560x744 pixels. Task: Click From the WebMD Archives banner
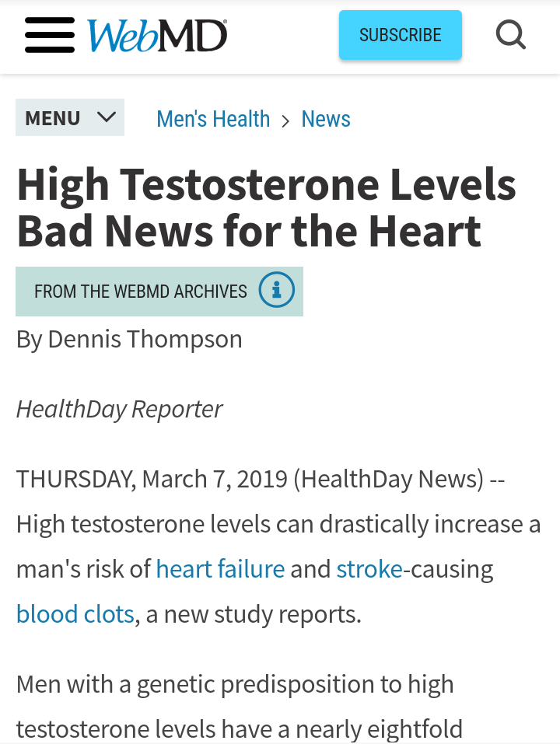[159, 292]
